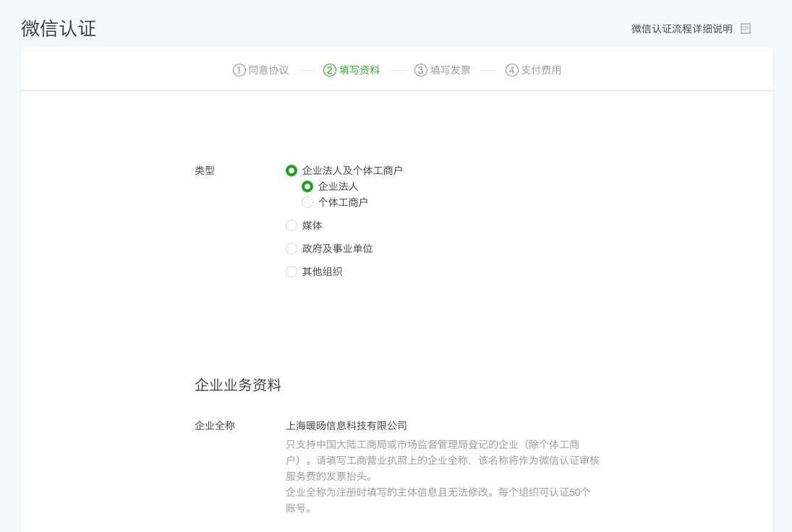
Task: Click the 支付费用 step label
Action: [x=540, y=69]
